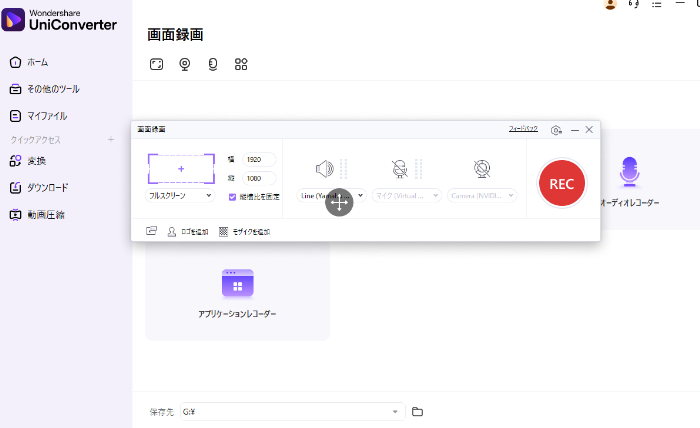This screenshot has width=700, height=428.
Task: Click the home icon in sidebar
Action: point(15,62)
